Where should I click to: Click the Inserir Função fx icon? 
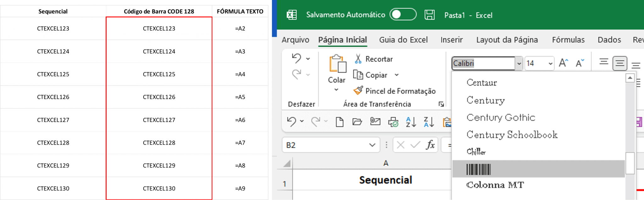431,145
